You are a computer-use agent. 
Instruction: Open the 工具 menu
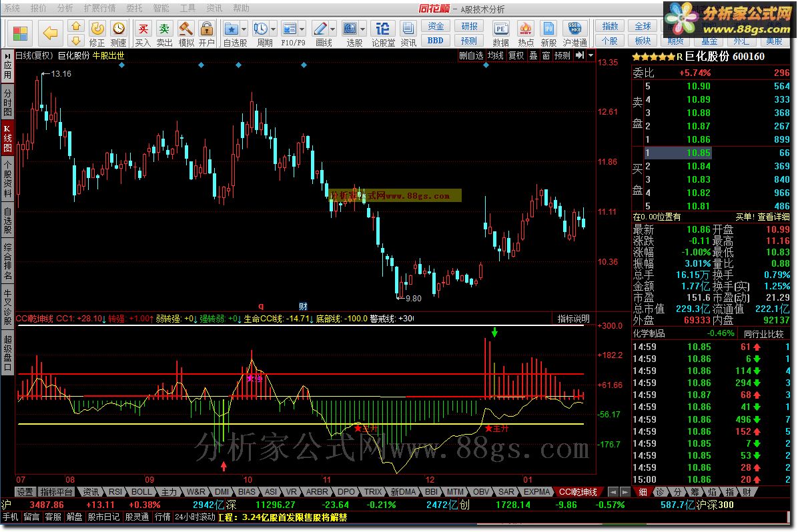coord(187,8)
